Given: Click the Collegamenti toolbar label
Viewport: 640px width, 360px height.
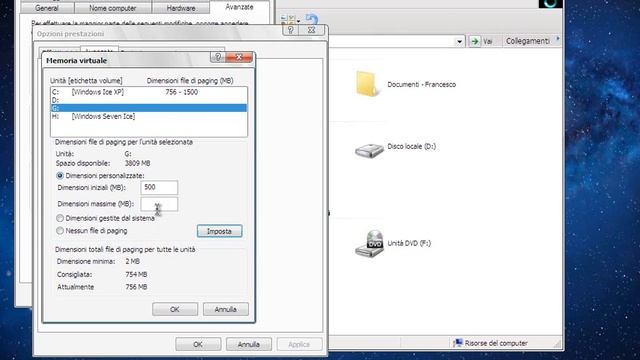Looking at the screenshot, I should coord(528,41).
